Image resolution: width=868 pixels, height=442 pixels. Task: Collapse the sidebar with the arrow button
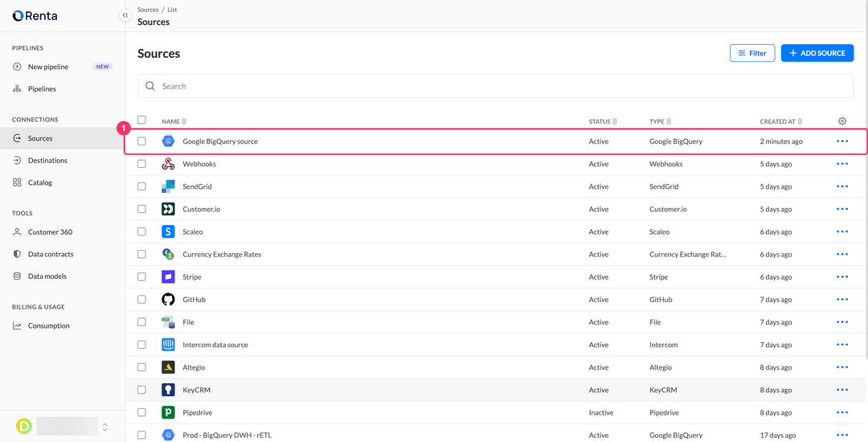click(125, 15)
